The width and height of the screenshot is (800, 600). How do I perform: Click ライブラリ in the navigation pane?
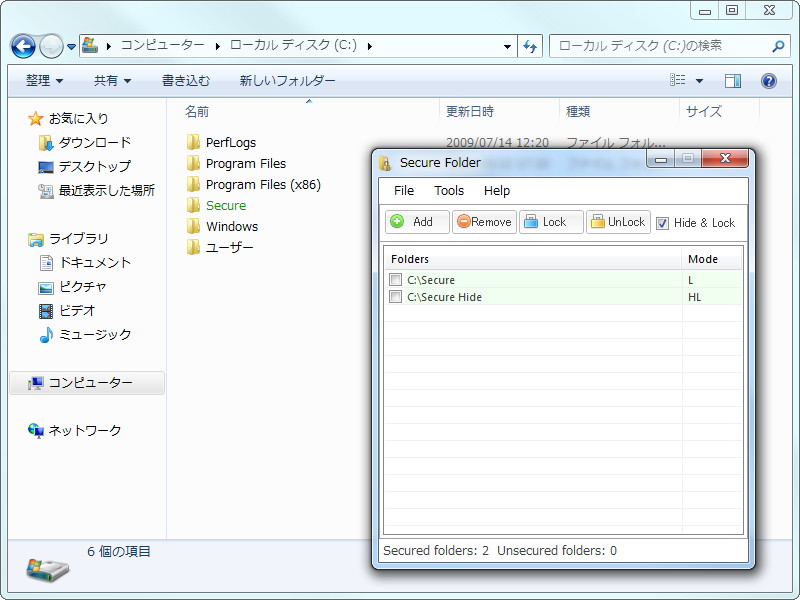click(79, 238)
